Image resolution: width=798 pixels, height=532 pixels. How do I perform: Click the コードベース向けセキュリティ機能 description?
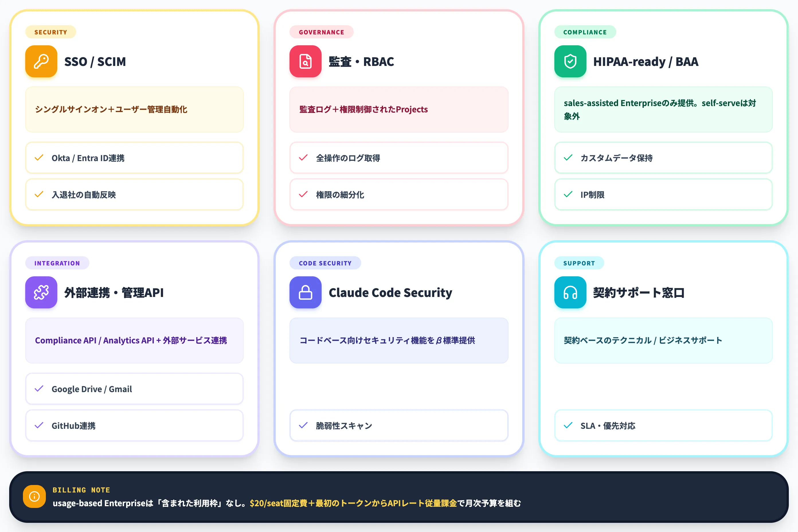[387, 341]
